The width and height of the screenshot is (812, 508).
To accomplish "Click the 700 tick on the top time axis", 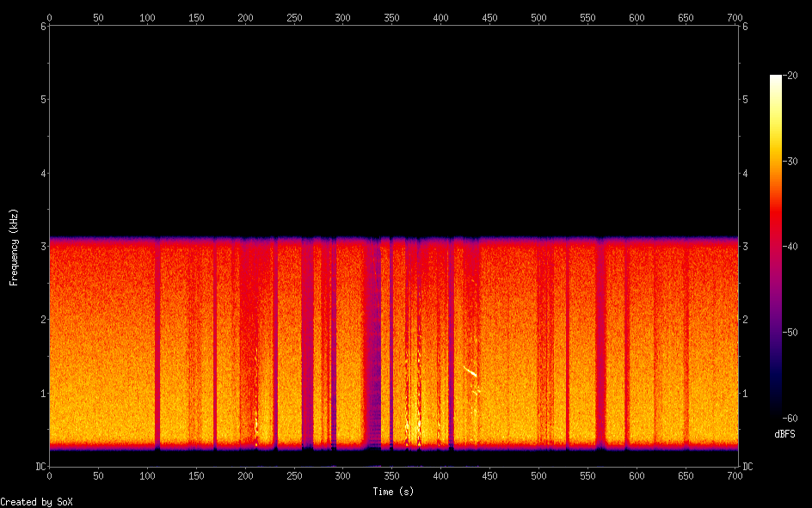I will coord(735,17).
